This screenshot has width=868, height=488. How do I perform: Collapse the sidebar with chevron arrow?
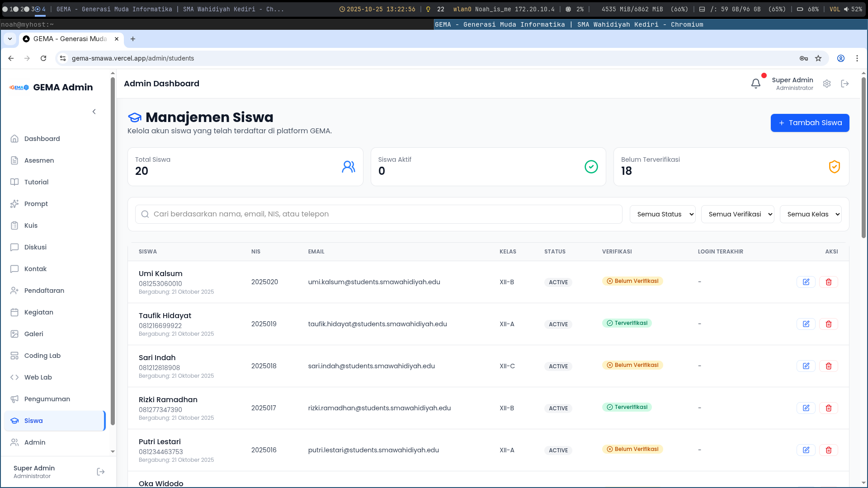[94, 112]
